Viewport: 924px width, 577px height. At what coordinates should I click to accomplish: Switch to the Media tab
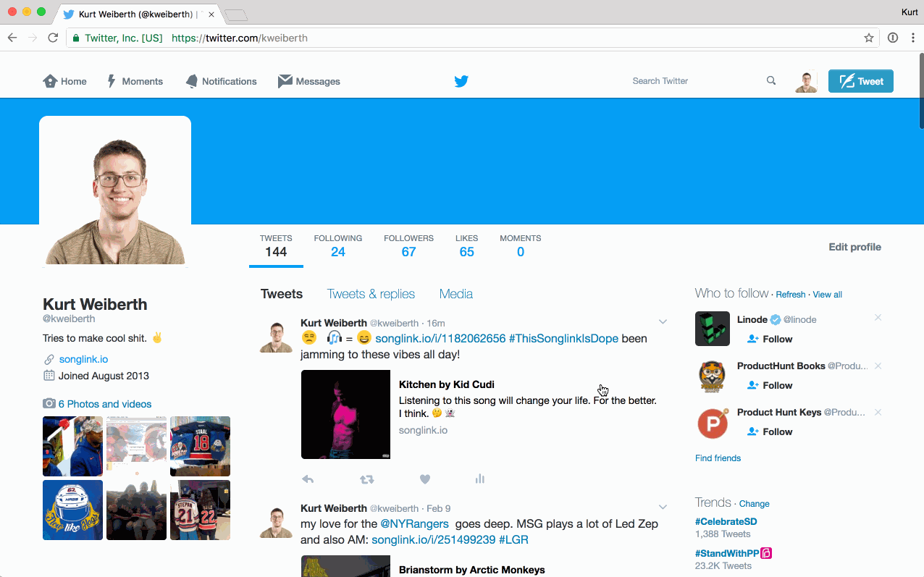[x=456, y=294]
